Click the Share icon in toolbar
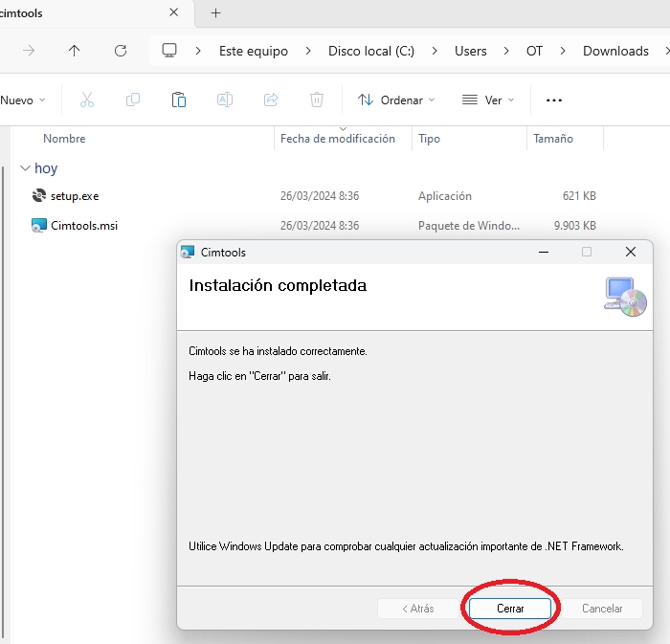670x644 pixels. coord(271,100)
